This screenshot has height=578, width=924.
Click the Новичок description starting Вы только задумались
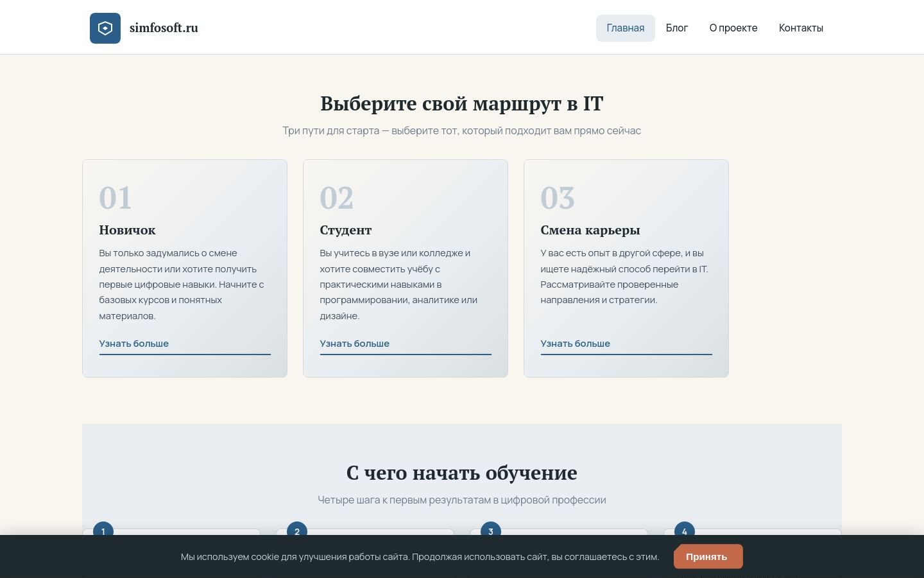182,285
